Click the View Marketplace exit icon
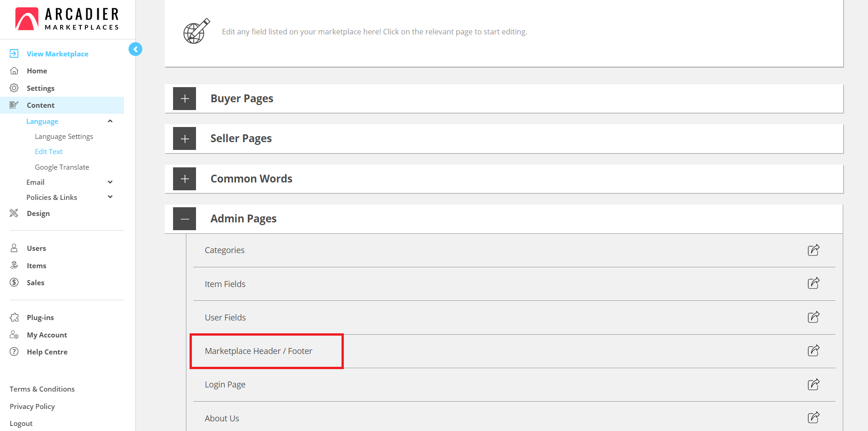868x431 pixels. [x=14, y=54]
